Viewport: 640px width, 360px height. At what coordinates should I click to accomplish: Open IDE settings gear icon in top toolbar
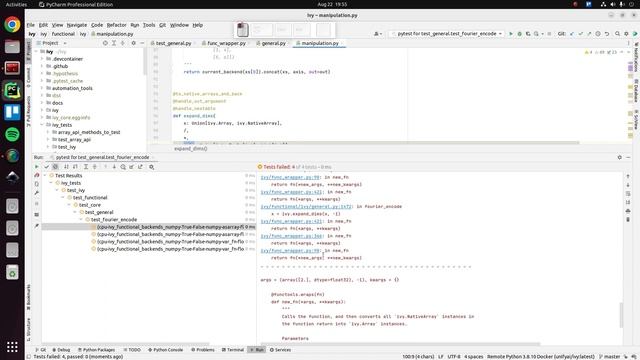(626, 34)
